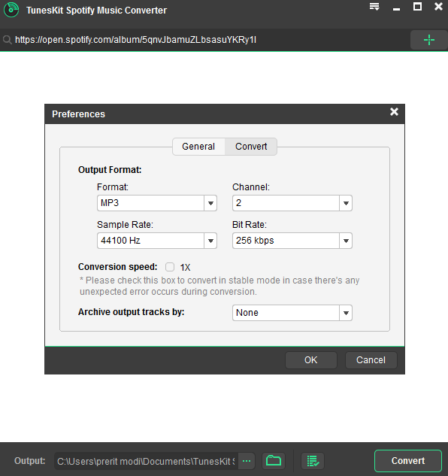Click the output path text field
The height and width of the screenshot is (476, 448).
(x=147, y=461)
